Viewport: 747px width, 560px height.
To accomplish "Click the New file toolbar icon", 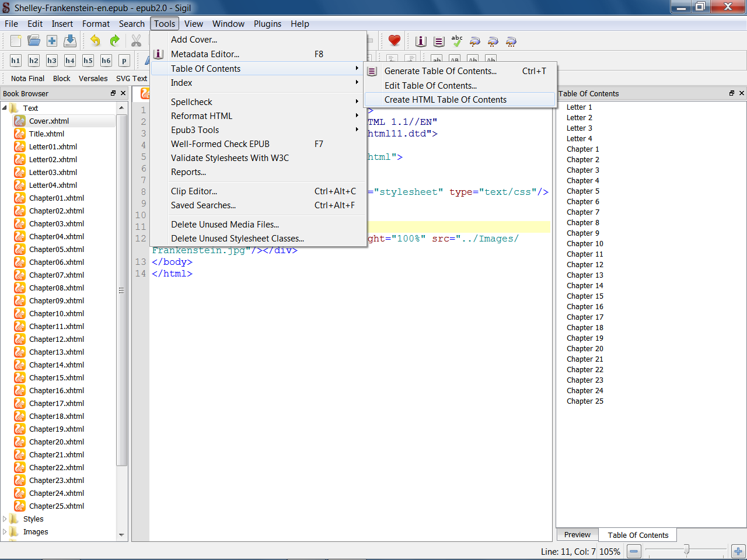I will 16,41.
